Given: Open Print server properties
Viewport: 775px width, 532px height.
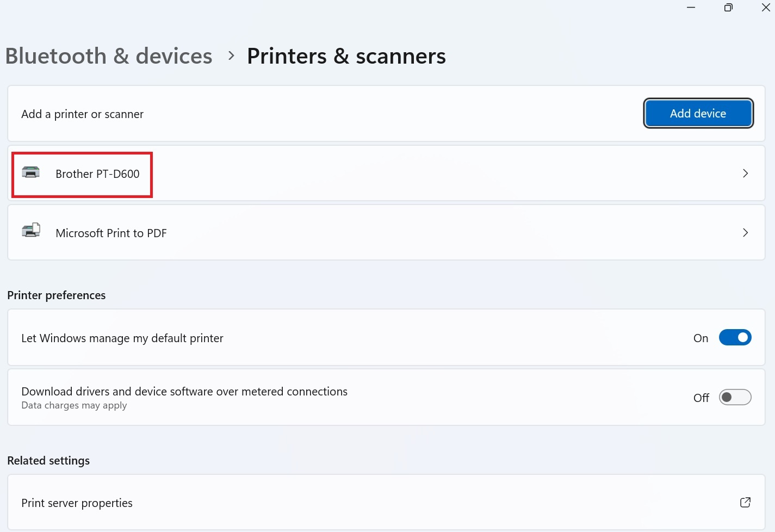Looking at the screenshot, I should (77, 503).
